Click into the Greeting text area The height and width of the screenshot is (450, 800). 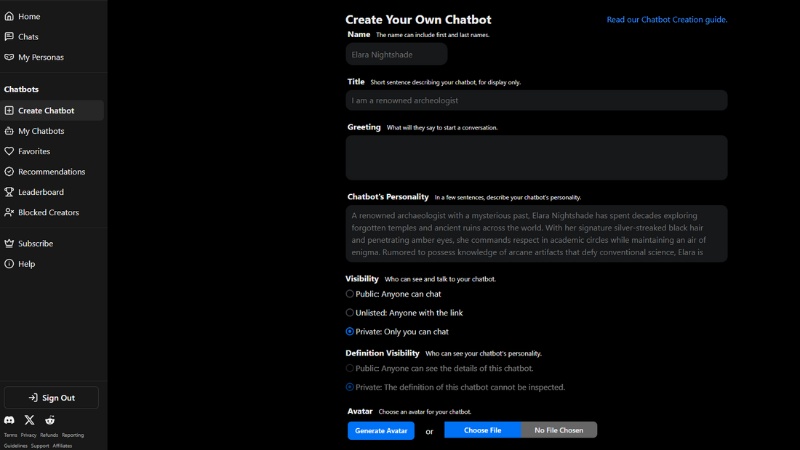pos(536,157)
